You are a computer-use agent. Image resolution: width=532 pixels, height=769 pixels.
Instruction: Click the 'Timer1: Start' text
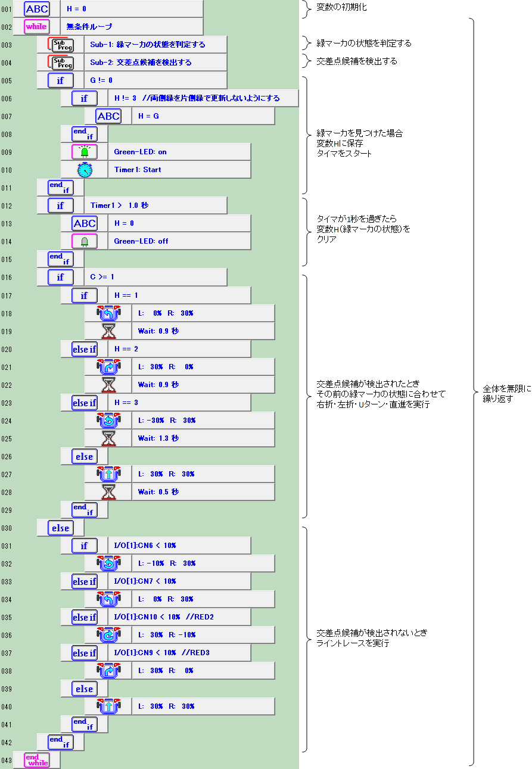138,170
